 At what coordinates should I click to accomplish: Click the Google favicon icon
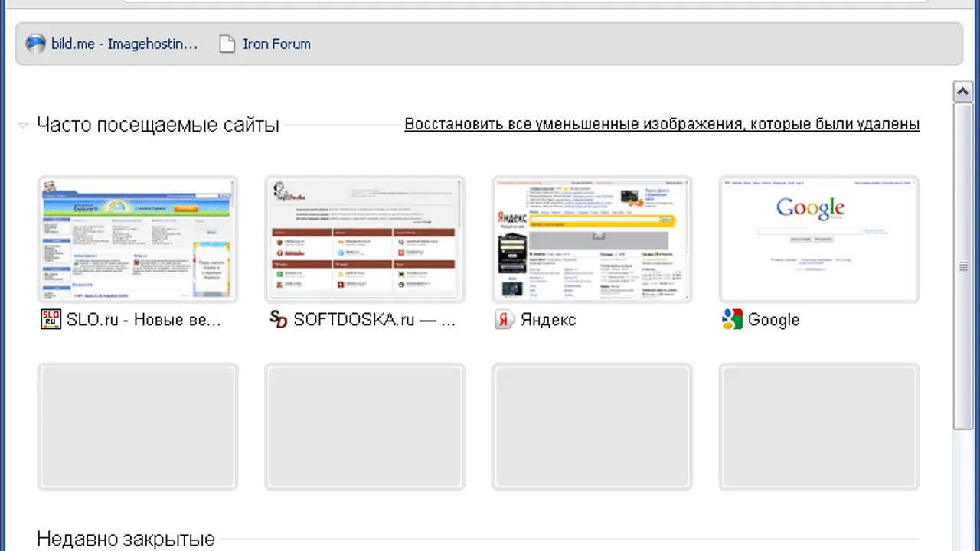click(x=732, y=320)
